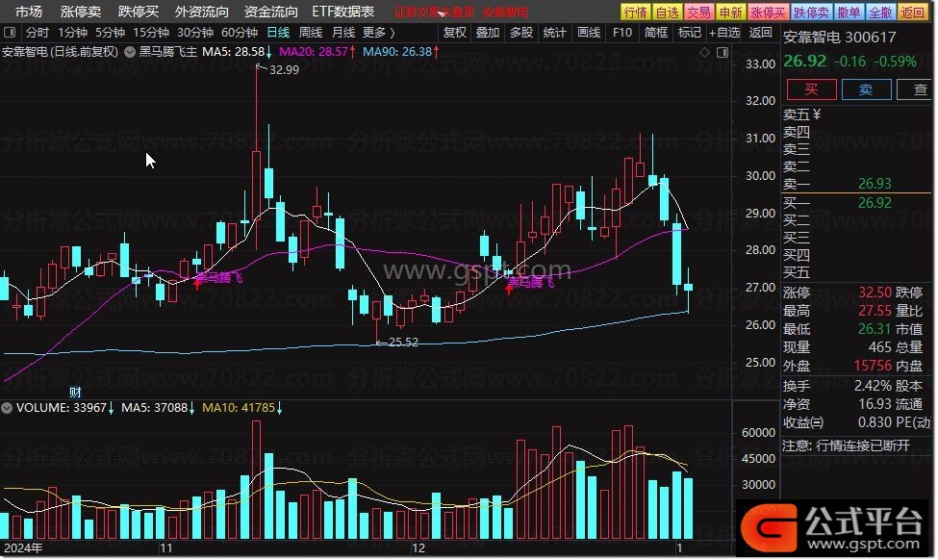Click the 财 marker on the chart
Viewport: 938px width, 560px height.
[75, 392]
